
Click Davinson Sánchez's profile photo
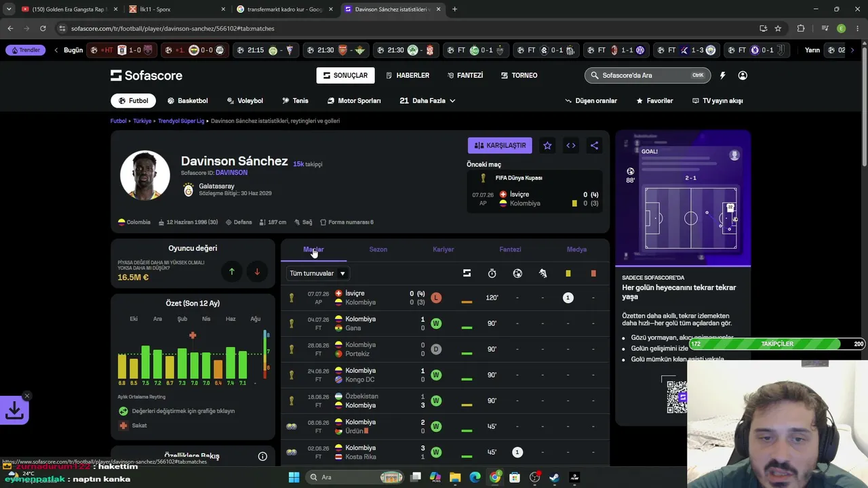click(145, 175)
